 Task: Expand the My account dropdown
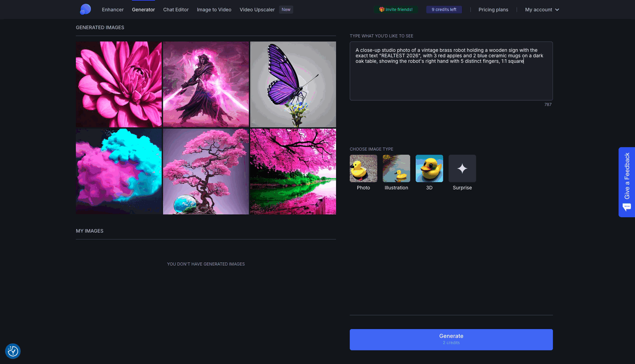click(542, 10)
